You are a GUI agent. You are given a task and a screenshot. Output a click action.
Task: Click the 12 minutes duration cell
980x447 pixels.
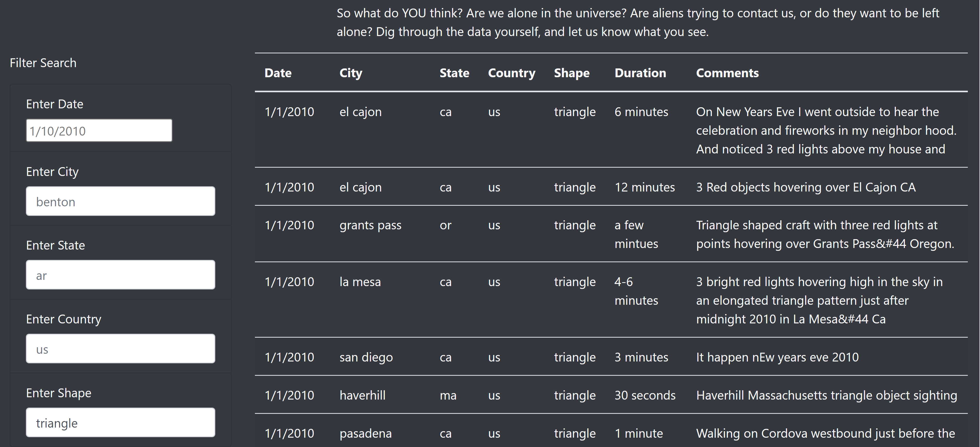(x=645, y=187)
